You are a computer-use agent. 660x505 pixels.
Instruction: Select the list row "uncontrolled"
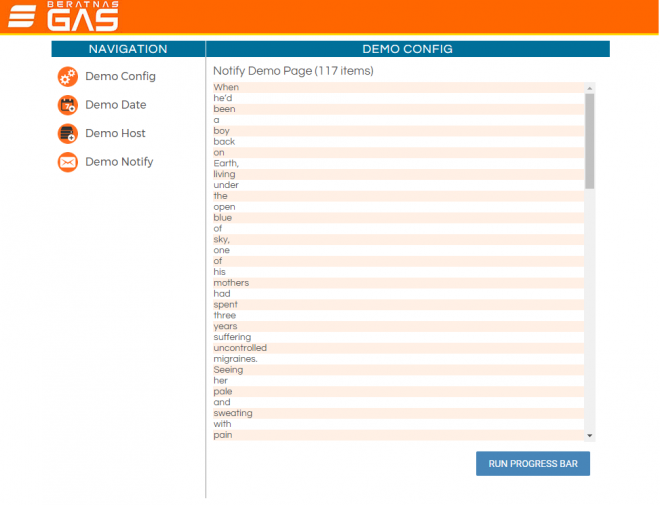pos(399,348)
